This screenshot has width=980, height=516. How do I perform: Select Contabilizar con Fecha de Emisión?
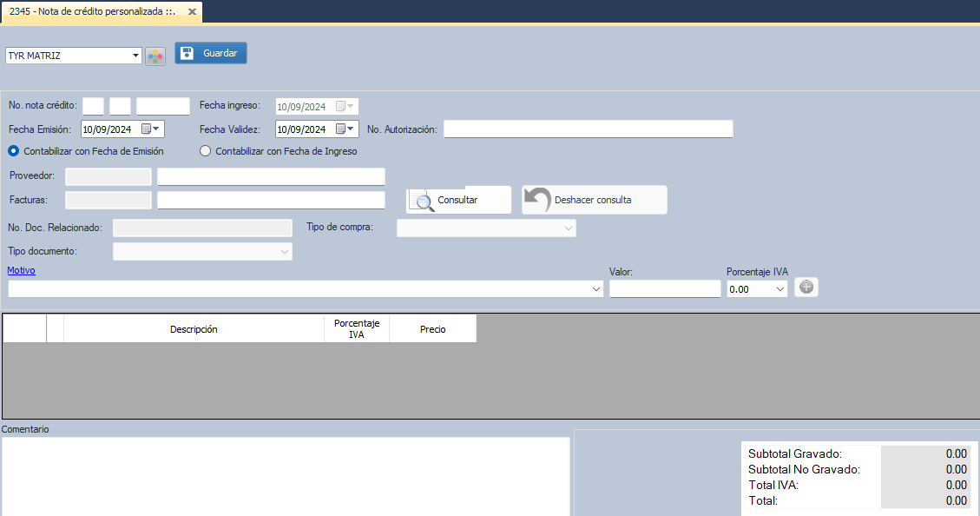click(14, 151)
